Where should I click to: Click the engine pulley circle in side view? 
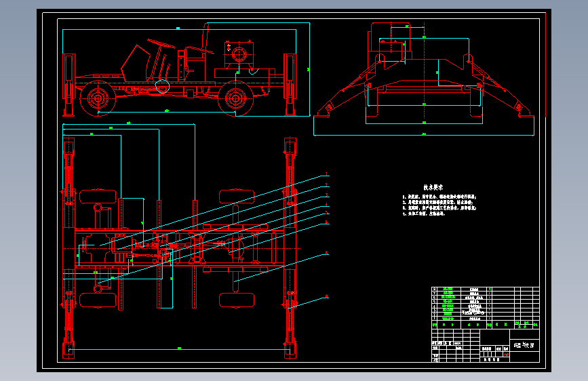click(x=239, y=55)
